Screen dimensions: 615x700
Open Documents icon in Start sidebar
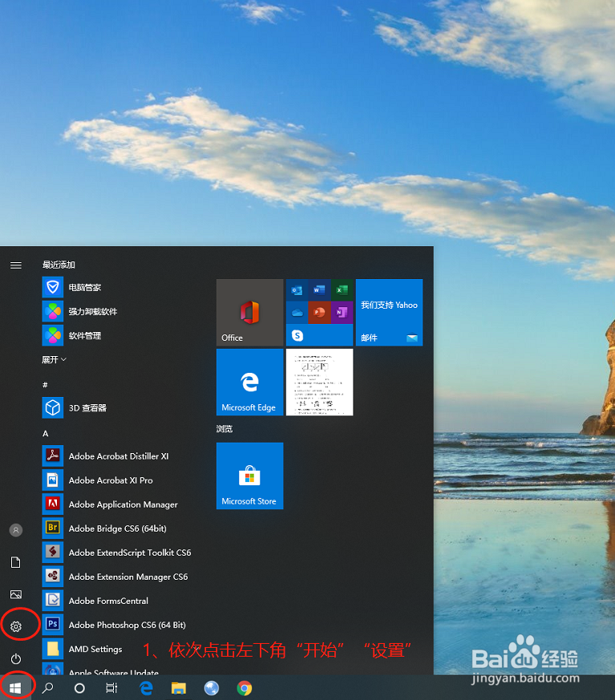pos(16,562)
